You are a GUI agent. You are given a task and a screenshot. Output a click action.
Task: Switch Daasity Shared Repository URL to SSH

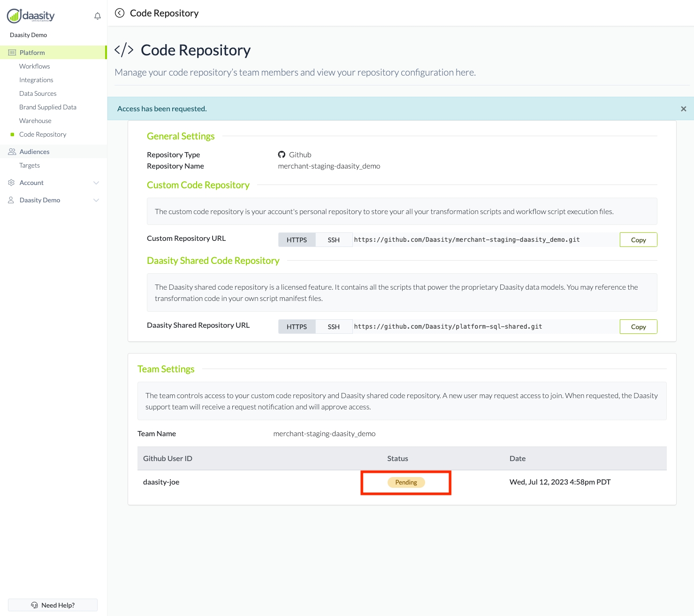click(x=334, y=327)
